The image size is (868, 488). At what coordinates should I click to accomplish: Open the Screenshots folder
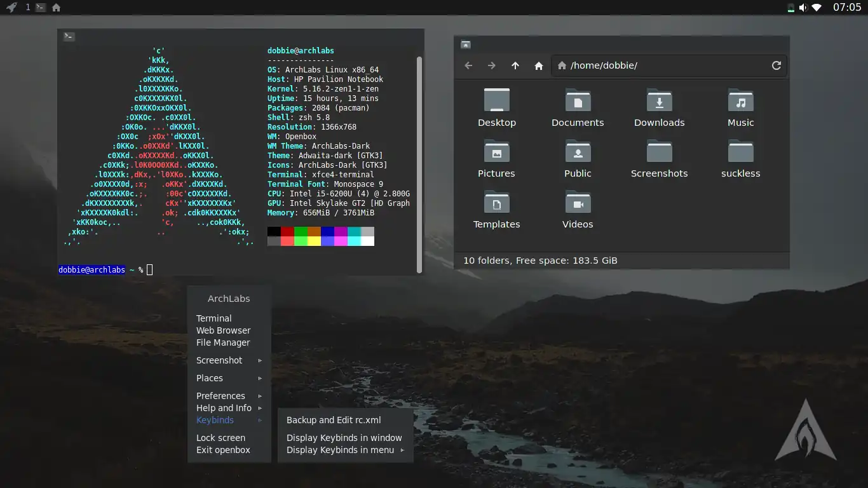point(659,159)
